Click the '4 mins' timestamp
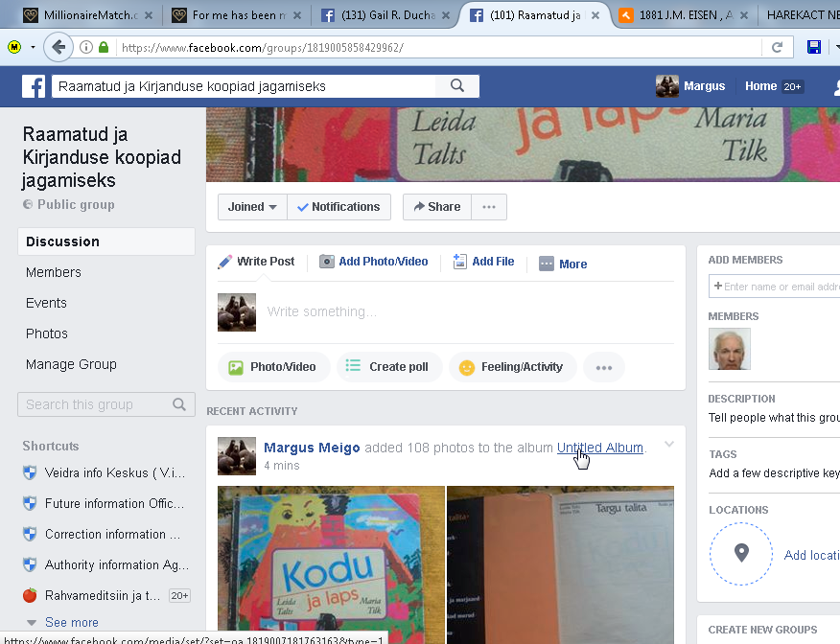The image size is (840, 644). click(x=282, y=466)
